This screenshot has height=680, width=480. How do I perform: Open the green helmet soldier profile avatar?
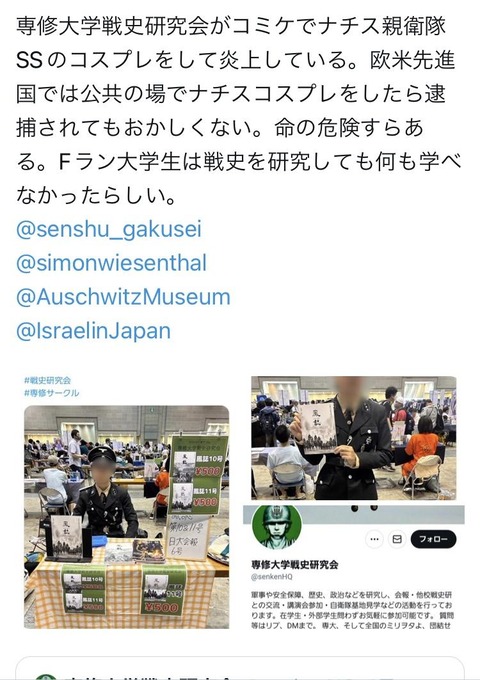(277, 527)
